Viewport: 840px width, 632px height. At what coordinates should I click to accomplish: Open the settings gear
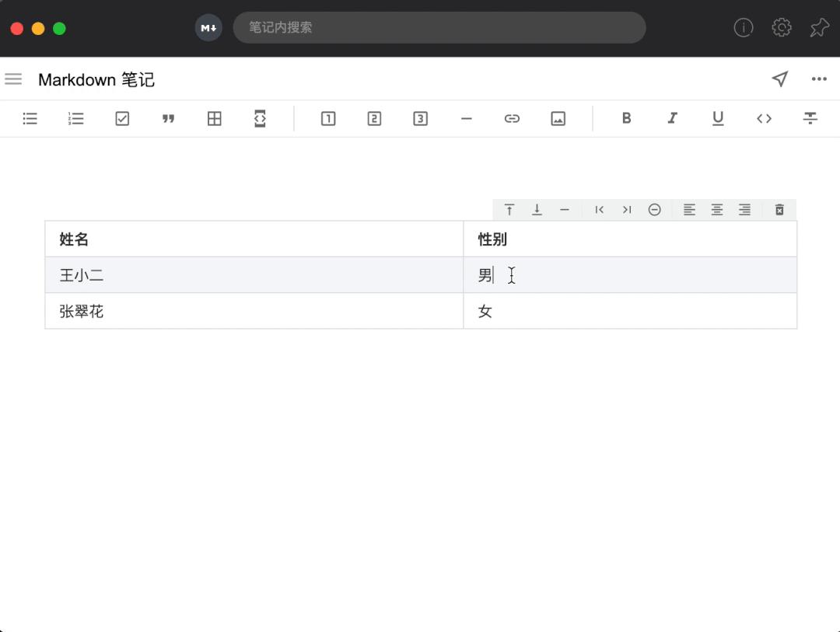(781, 27)
